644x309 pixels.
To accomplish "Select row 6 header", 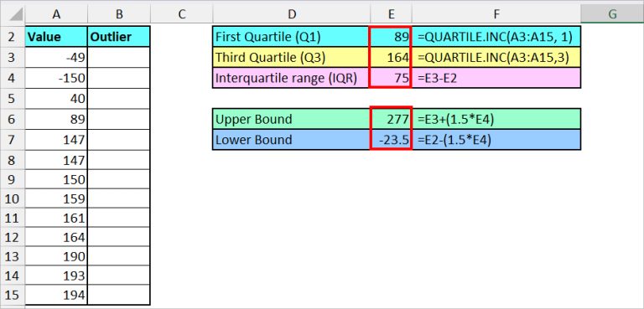I will point(13,119).
